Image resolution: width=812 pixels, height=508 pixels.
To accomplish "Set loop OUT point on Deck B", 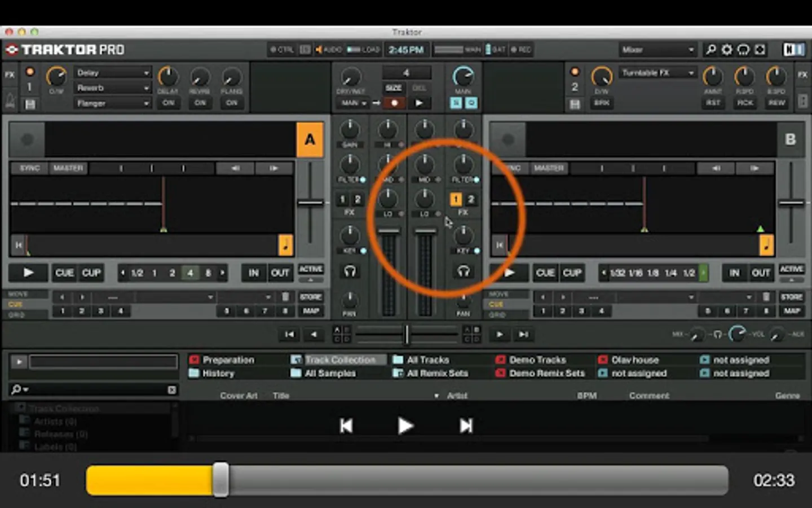I will (x=761, y=273).
